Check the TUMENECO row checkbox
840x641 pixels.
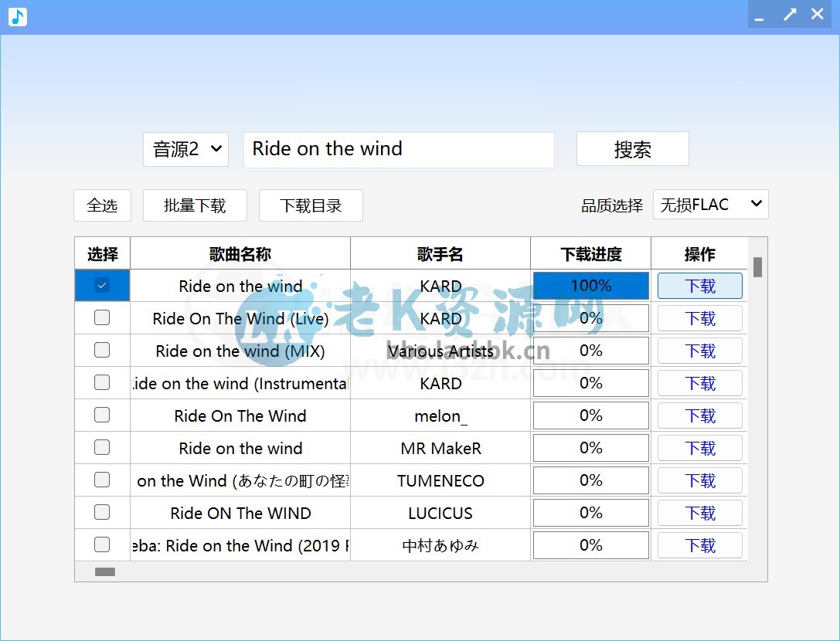point(102,480)
